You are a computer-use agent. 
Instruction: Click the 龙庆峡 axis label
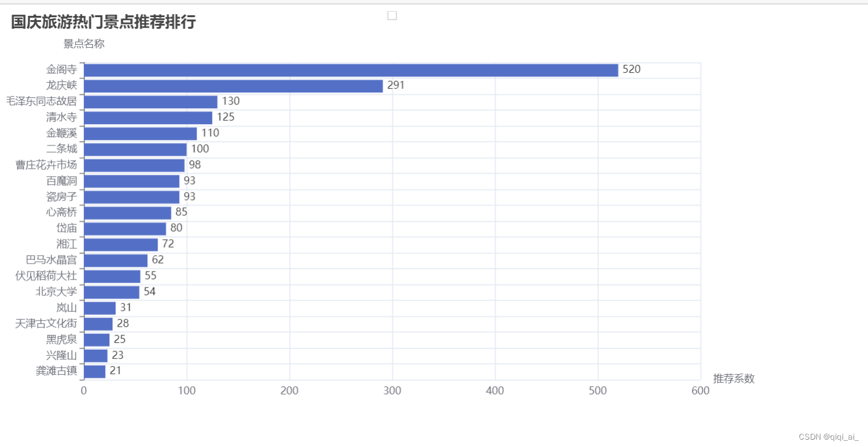click(62, 86)
